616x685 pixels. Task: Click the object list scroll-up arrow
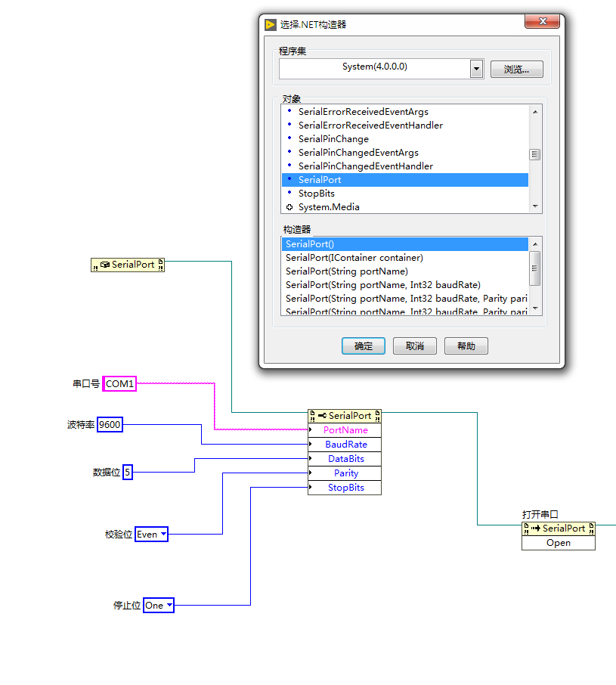click(535, 112)
